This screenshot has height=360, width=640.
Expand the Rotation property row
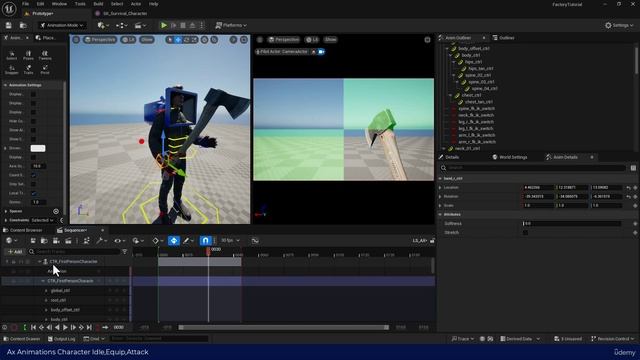point(440,197)
